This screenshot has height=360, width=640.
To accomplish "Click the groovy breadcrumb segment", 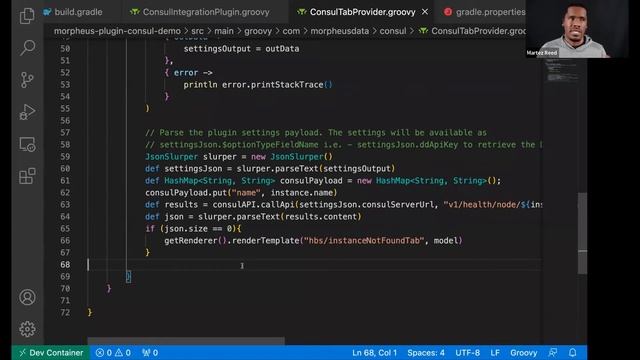I will pos(258,31).
